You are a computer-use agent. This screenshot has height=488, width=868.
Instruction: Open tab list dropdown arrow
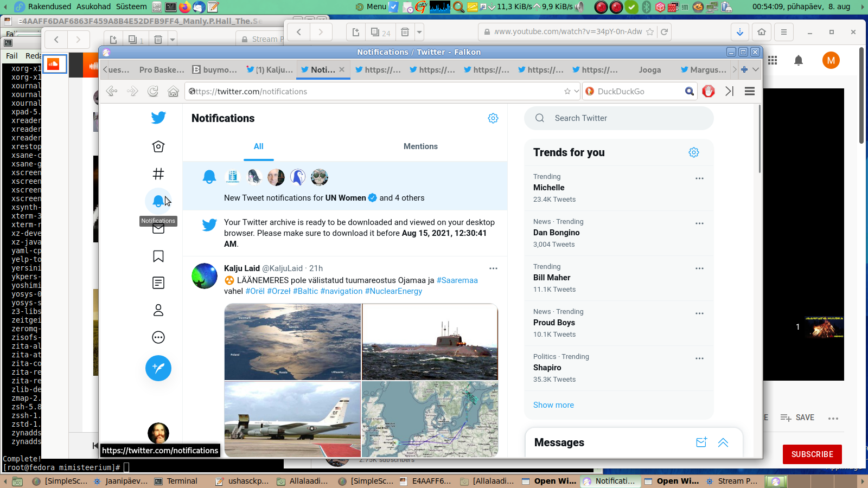(x=756, y=69)
